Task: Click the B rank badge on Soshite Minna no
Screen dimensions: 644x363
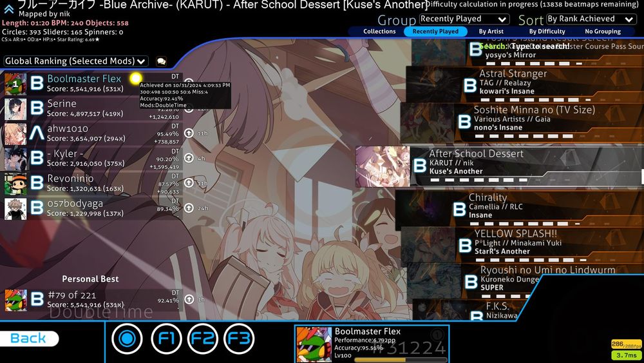Action: (x=464, y=122)
